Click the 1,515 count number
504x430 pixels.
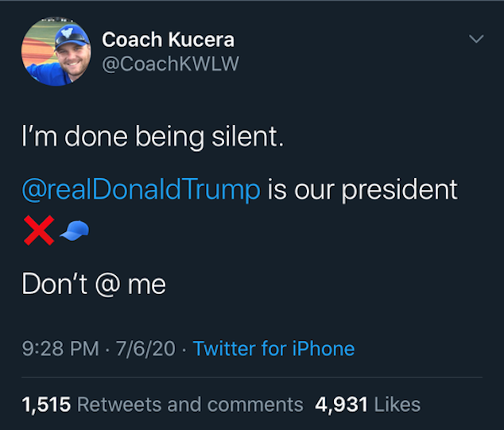click(x=46, y=405)
